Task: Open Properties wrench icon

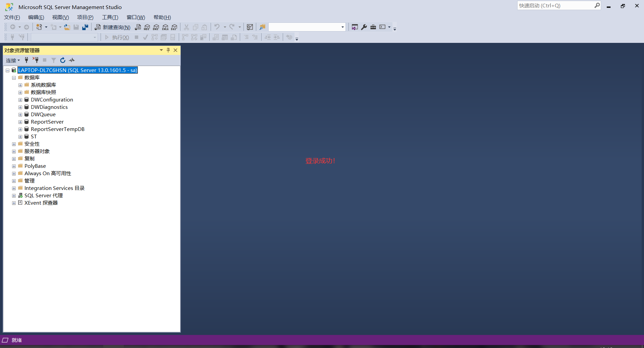Action: (364, 27)
